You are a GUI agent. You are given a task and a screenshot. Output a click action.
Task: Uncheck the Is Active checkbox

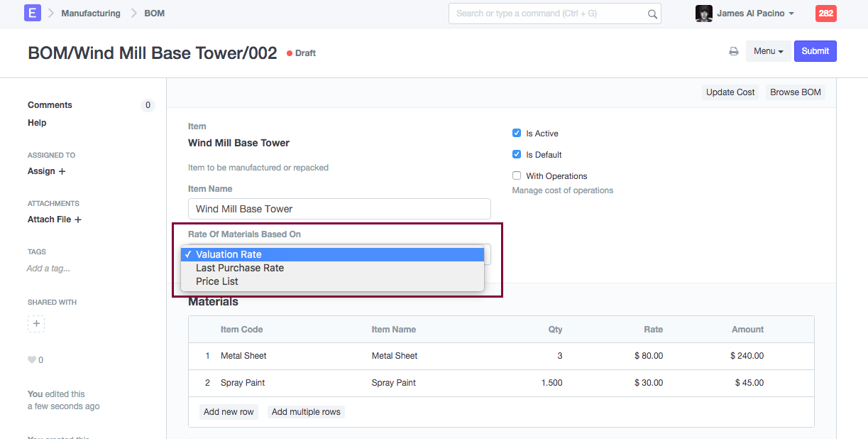pyautogui.click(x=517, y=133)
